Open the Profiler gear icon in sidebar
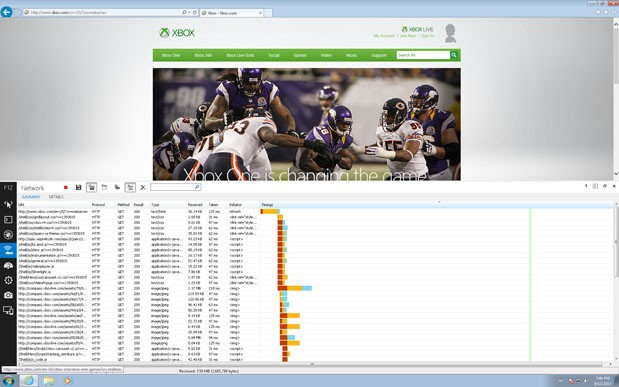Viewport: 619px width, 387px height. click(8, 280)
